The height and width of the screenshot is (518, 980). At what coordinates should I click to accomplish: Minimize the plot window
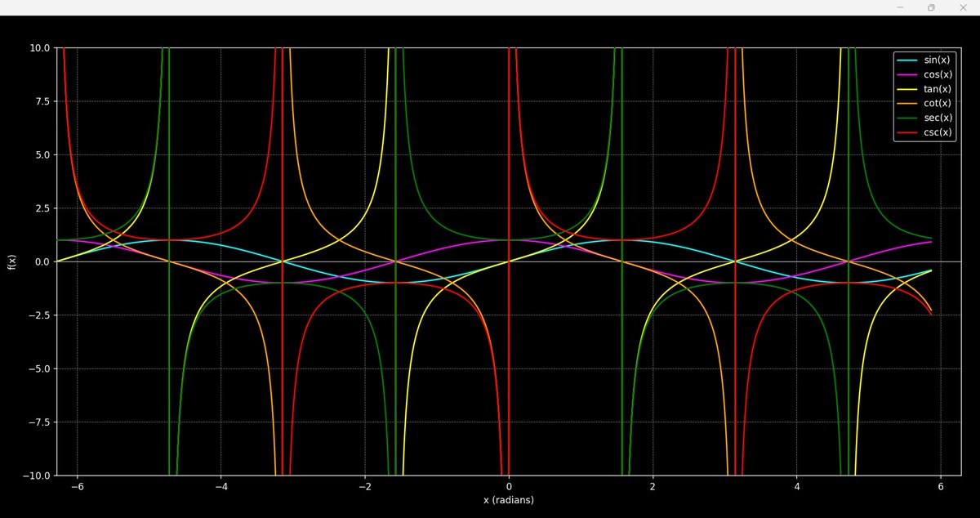(x=900, y=7)
